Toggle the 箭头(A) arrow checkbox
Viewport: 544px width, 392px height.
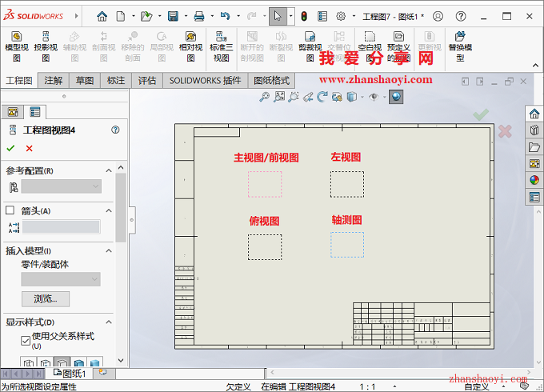10,210
